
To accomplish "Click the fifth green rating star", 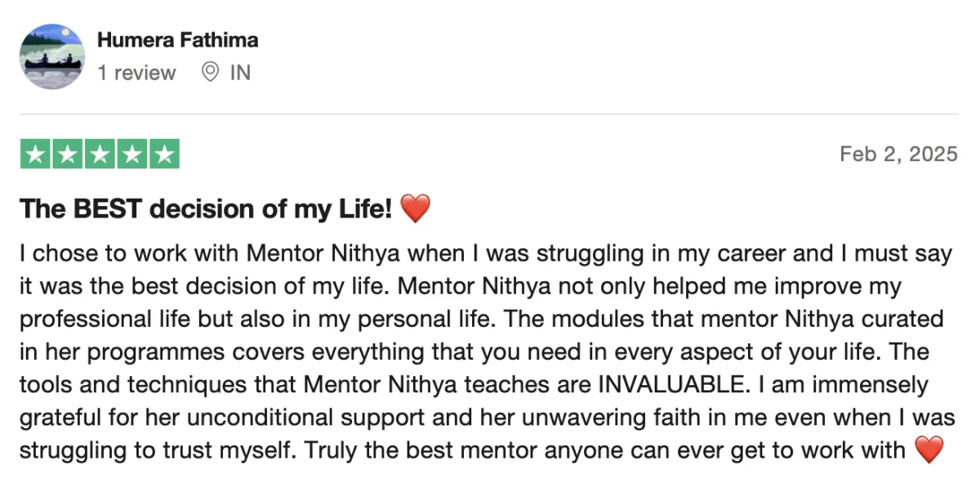I will (x=164, y=154).
